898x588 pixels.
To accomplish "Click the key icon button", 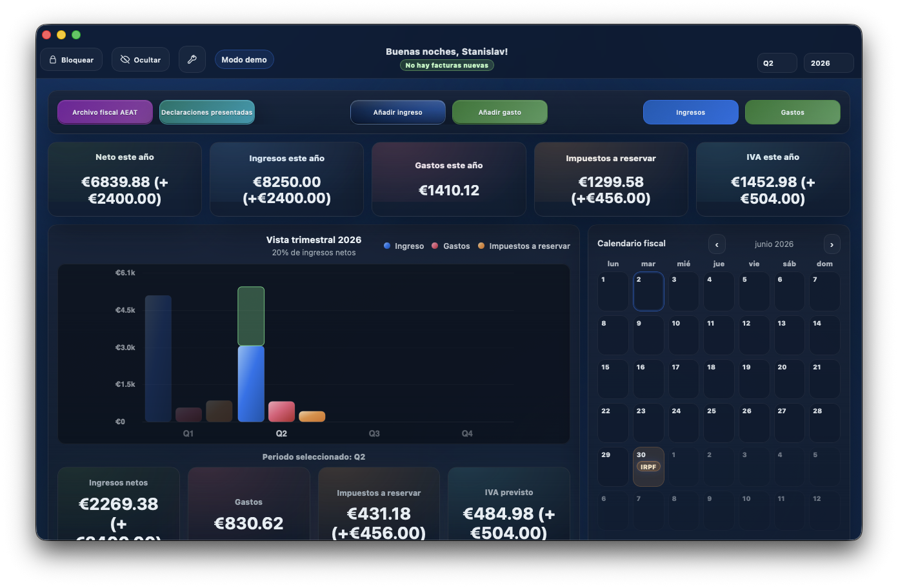I will click(x=192, y=59).
